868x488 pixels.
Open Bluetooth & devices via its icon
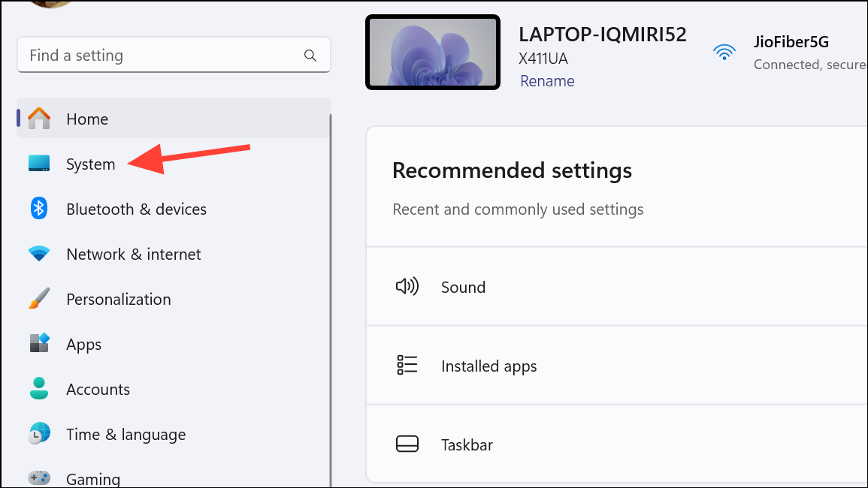(38, 209)
